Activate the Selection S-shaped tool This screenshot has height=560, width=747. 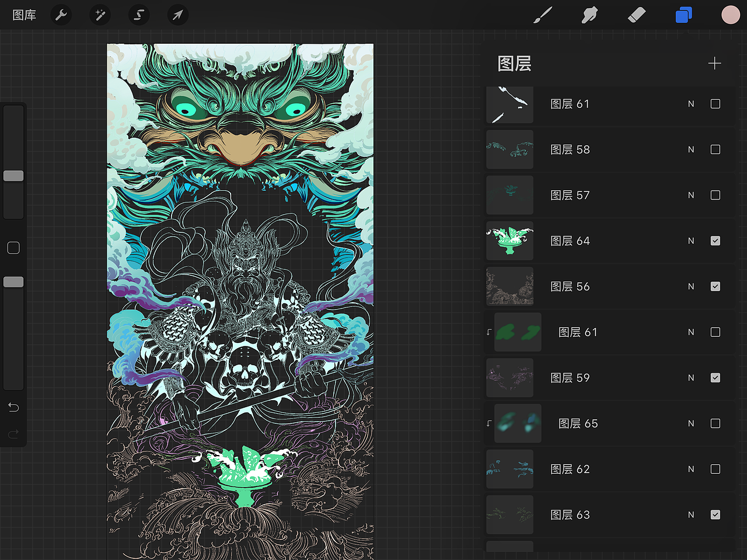click(x=139, y=15)
